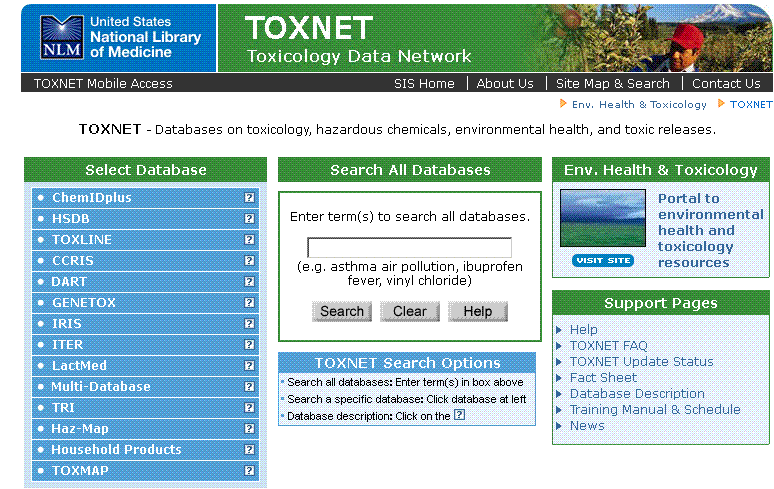Select the DART database
Viewport: 774px width, 489px height.
pyautogui.click(x=69, y=281)
